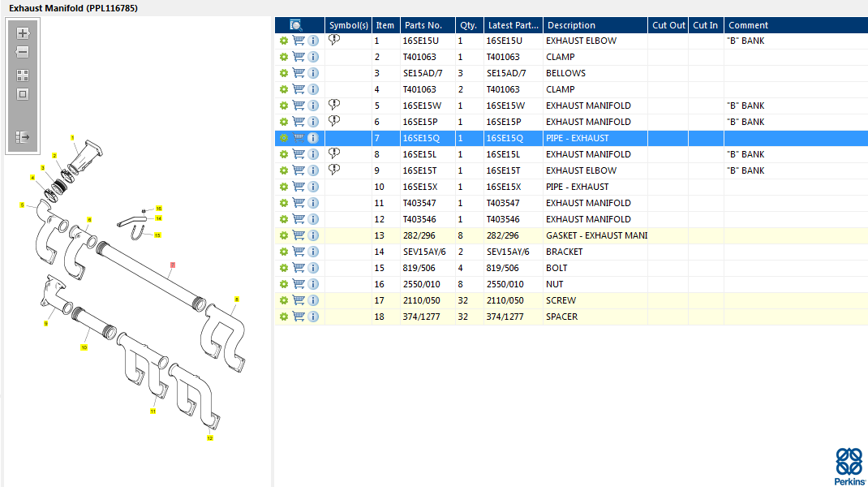Zoom in on the exhaust manifold diagram
Screen dimensions: 868x487
[23, 33]
